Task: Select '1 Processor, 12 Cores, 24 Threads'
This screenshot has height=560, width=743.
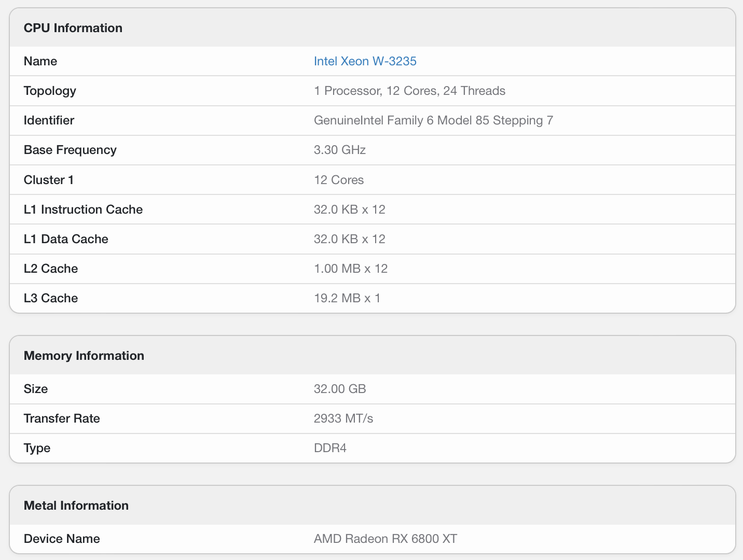Action: 409,91
